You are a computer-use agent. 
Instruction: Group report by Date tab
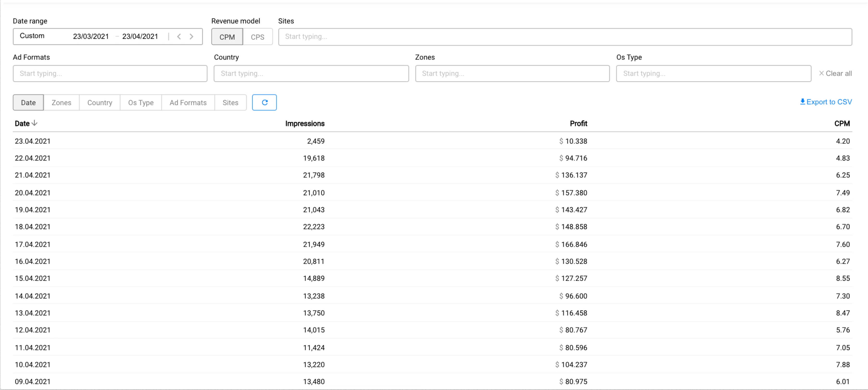[x=28, y=103]
